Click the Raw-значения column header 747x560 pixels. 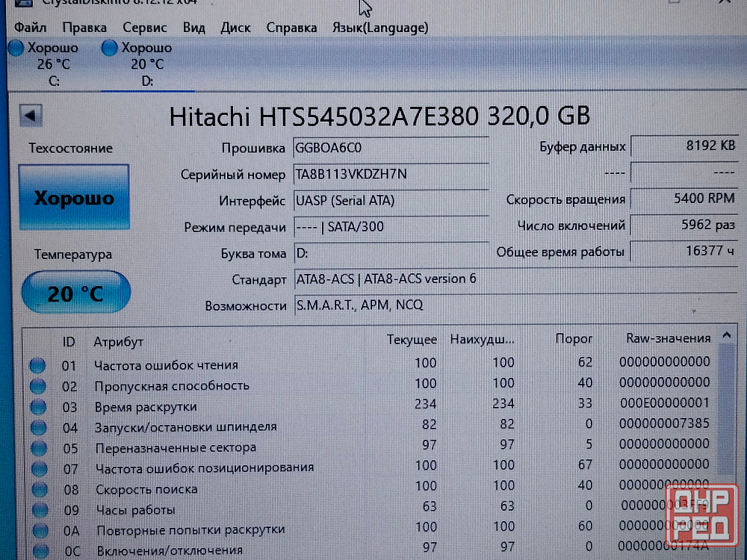pyautogui.click(x=668, y=338)
